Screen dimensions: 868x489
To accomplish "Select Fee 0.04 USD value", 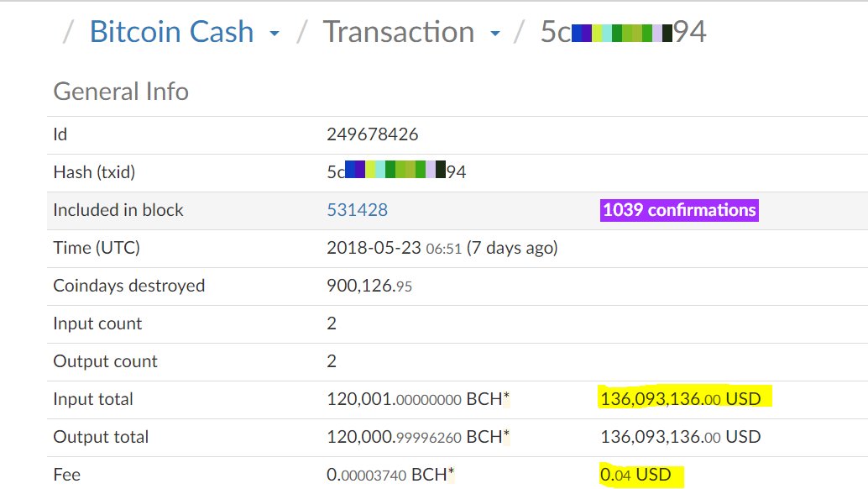I will pyautogui.click(x=635, y=475).
